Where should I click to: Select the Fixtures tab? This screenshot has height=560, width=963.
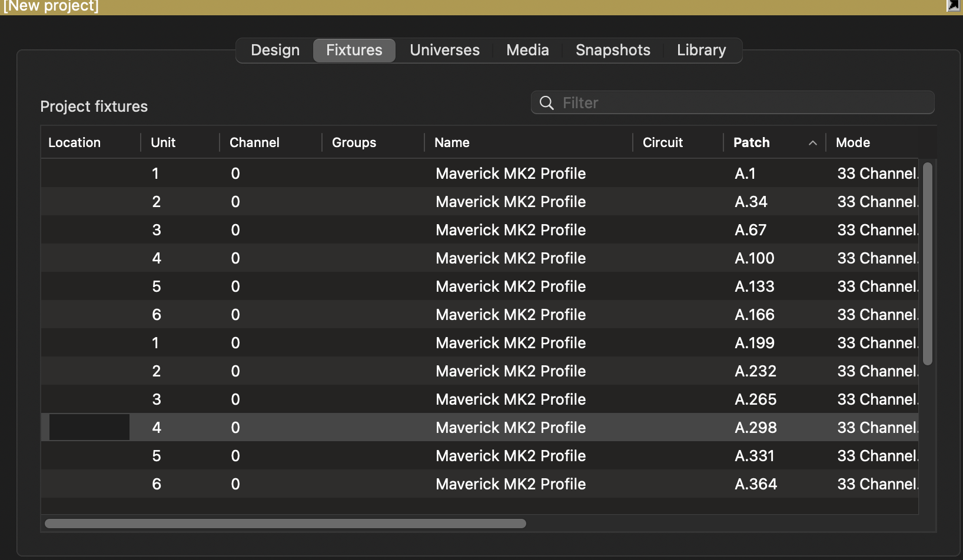tap(354, 50)
